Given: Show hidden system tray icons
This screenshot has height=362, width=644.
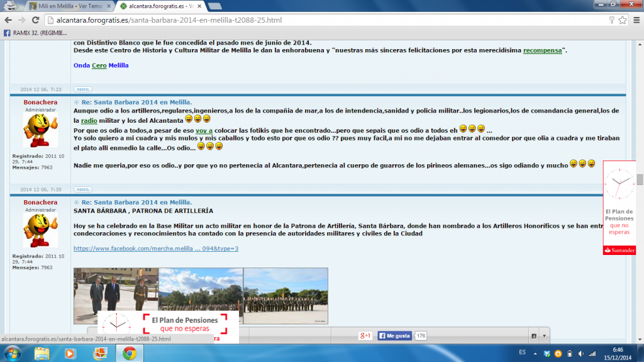Looking at the screenshot, I should tap(535, 353).
